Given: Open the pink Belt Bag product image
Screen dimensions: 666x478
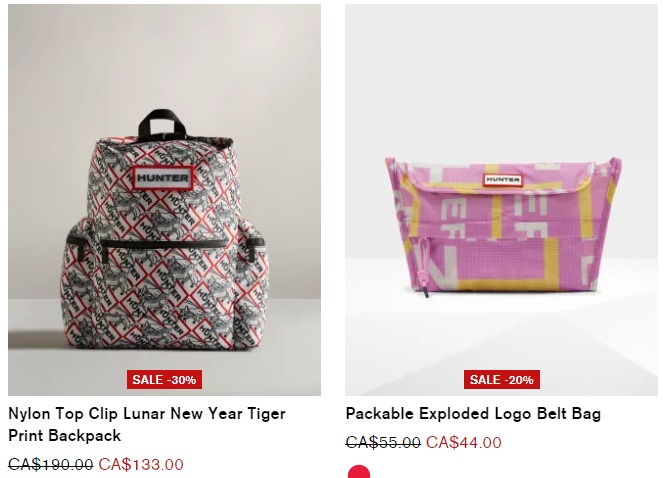Looking at the screenshot, I should (x=501, y=200).
